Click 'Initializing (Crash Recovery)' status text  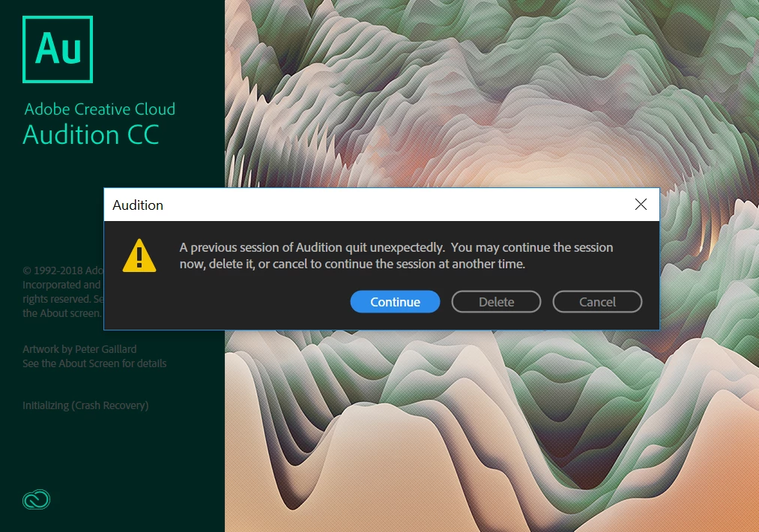85,405
